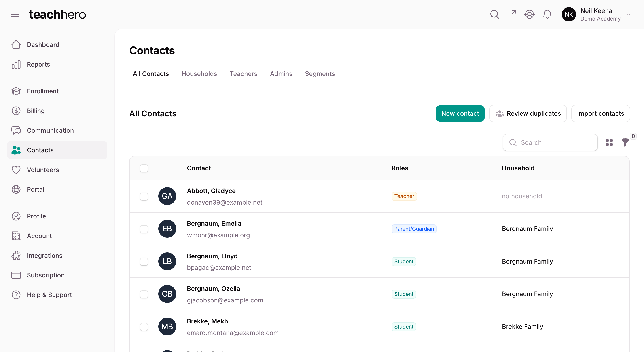
Task: Click the Student badge in Ozella's row
Action: [404, 294]
